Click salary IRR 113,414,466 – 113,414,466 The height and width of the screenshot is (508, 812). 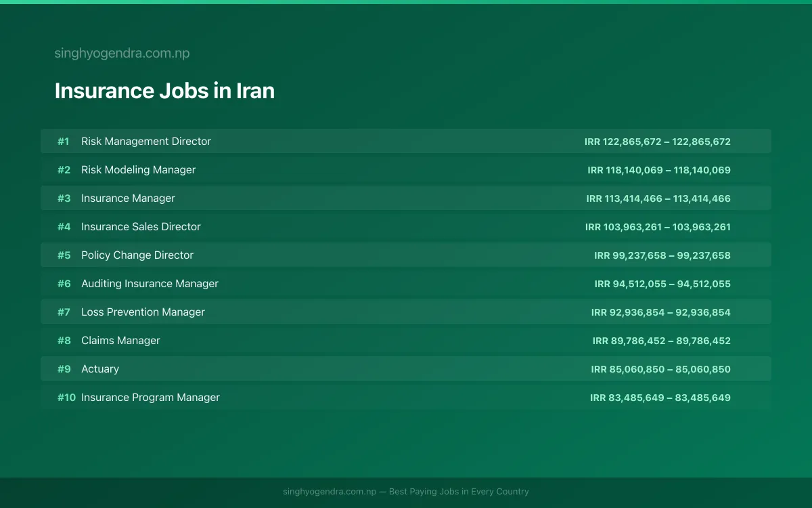[658, 198]
